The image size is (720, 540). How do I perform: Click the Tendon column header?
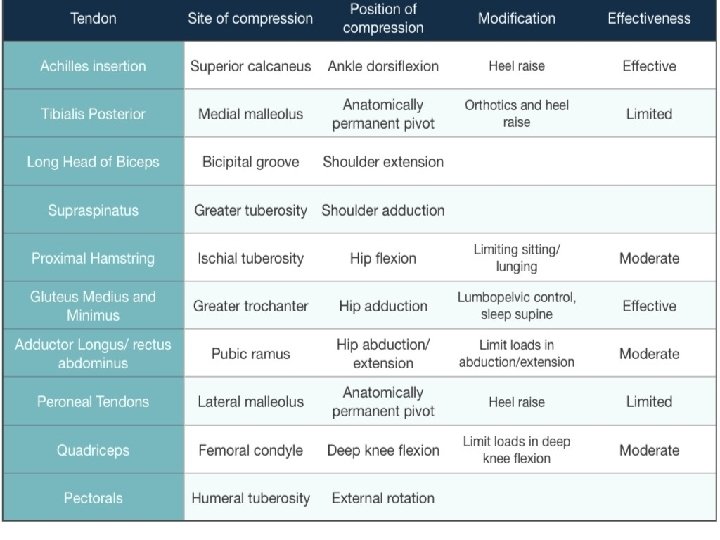tap(93, 19)
